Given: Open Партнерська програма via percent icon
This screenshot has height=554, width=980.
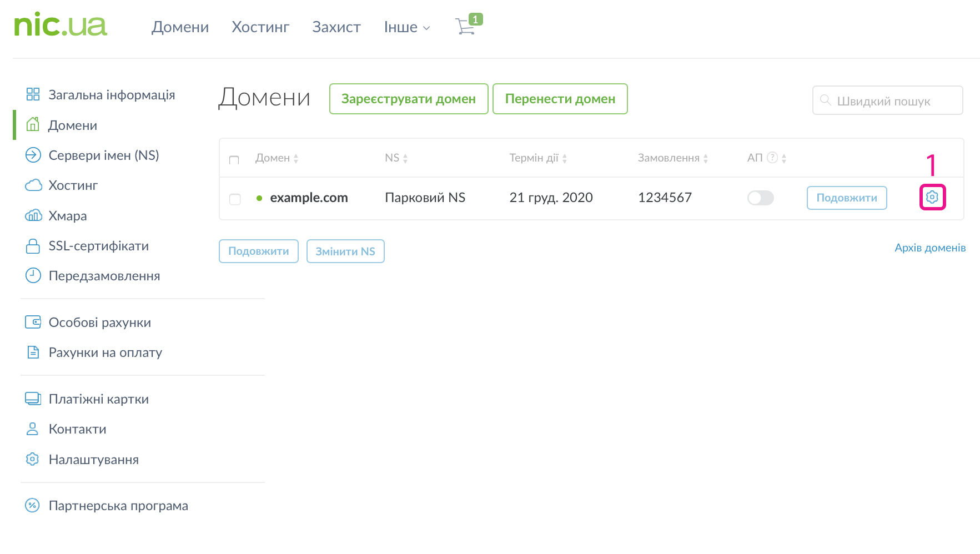Looking at the screenshot, I should click(x=33, y=505).
